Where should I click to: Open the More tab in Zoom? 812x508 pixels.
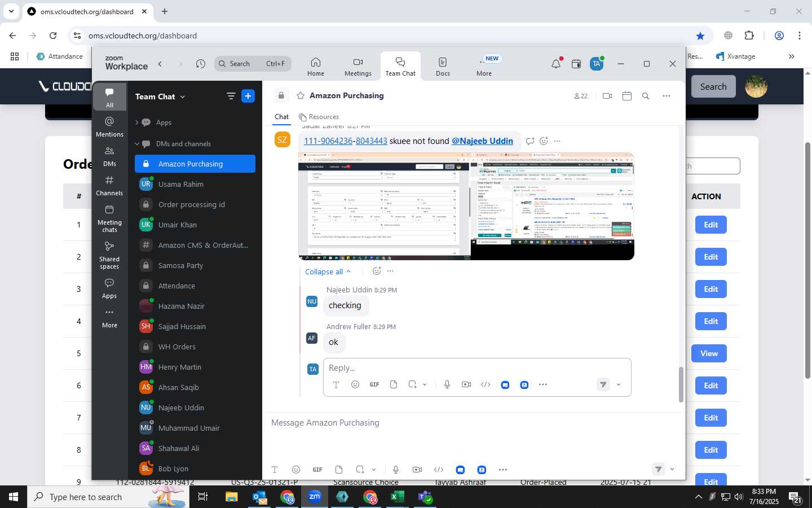pyautogui.click(x=485, y=67)
